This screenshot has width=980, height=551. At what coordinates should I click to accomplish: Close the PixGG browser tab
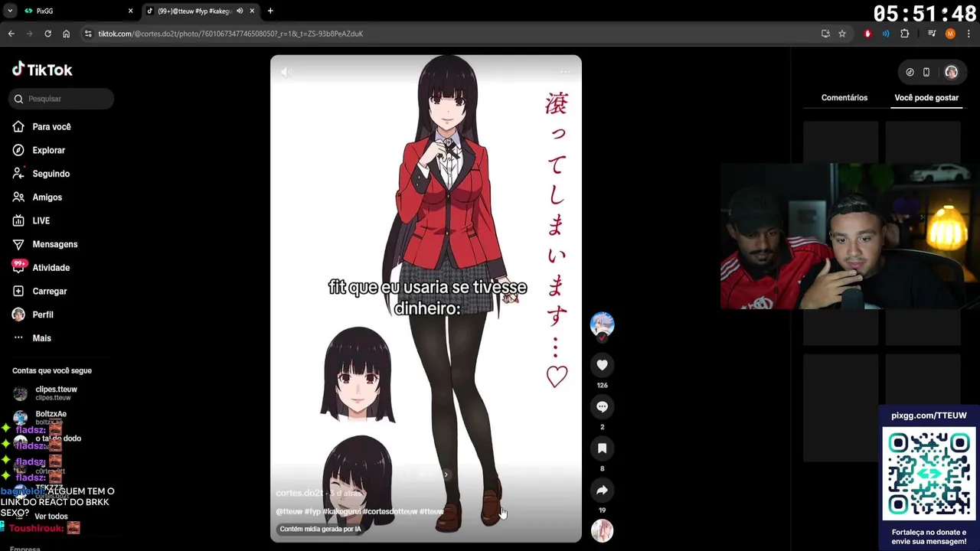130,11
